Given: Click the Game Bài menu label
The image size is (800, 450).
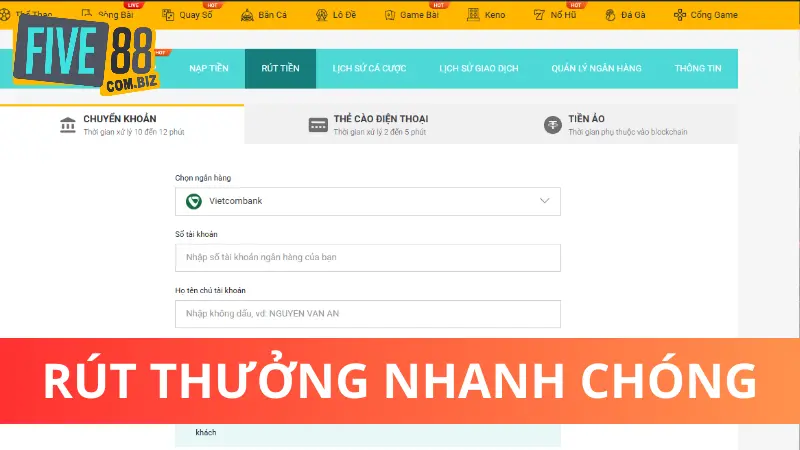Looking at the screenshot, I should tap(419, 15).
